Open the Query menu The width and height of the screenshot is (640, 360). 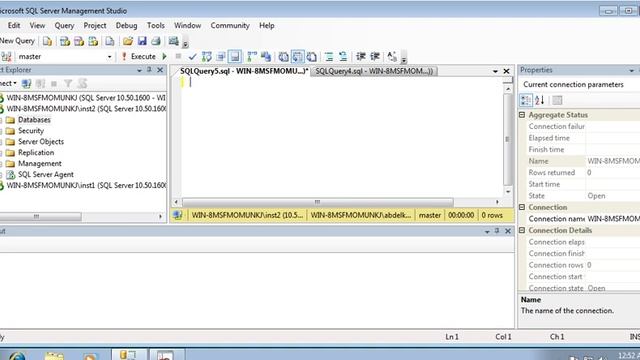click(64, 25)
